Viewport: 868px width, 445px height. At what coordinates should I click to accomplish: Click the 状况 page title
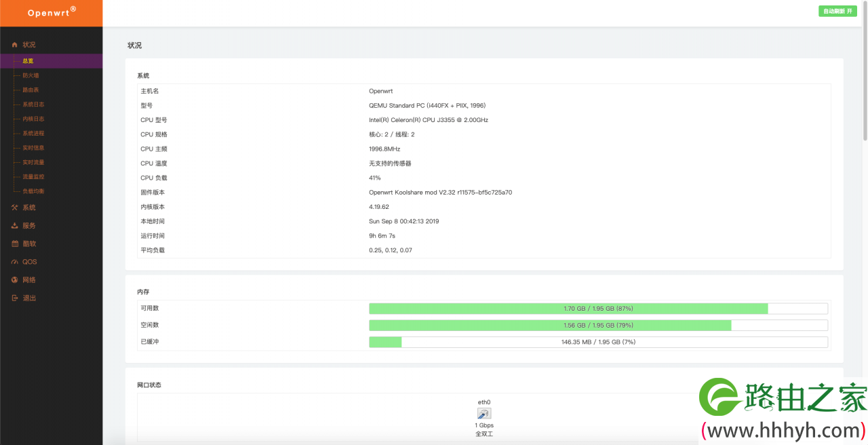[x=135, y=45]
